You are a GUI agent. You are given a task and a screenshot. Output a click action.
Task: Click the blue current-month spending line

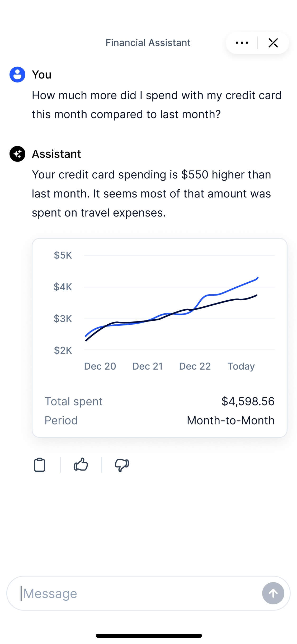point(232,289)
